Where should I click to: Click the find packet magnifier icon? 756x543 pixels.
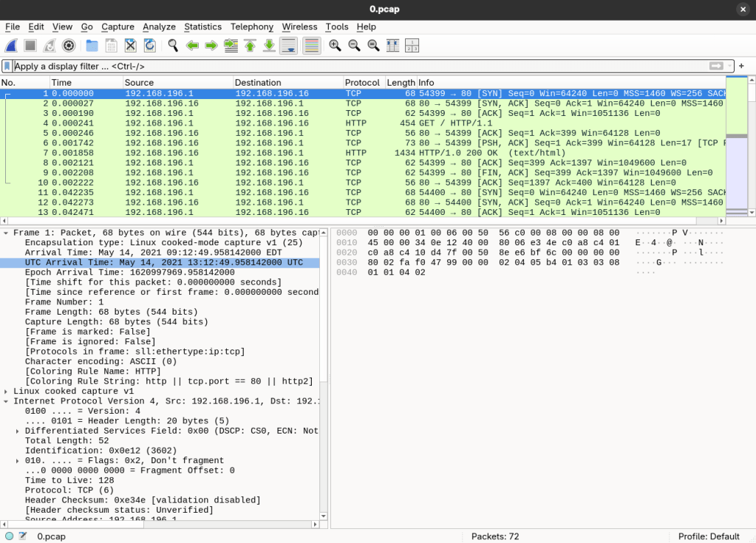(173, 46)
